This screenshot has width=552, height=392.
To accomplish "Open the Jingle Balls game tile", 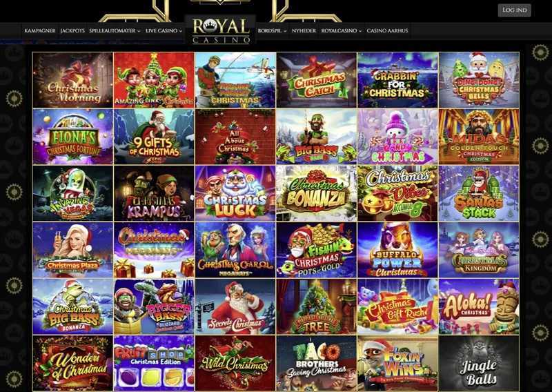I will [x=479, y=364].
